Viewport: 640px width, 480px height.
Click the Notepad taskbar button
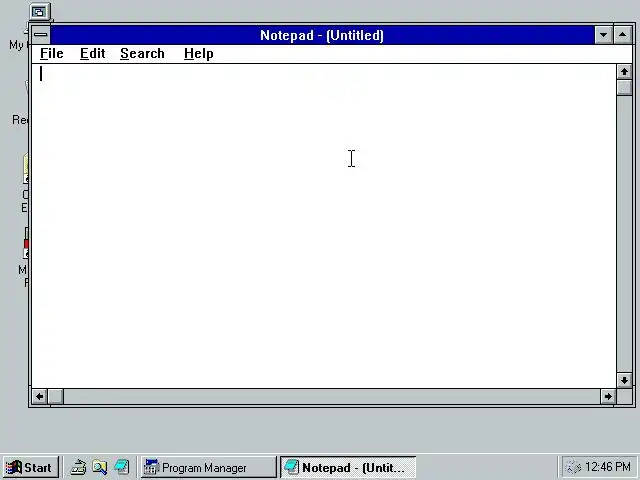point(347,467)
